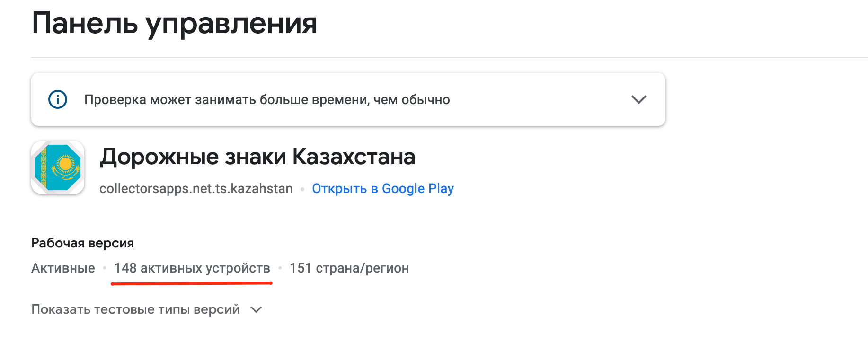Click the package name collectorsapps.net.ts.kazahstan
This screenshot has height=352, width=868.
pos(196,189)
